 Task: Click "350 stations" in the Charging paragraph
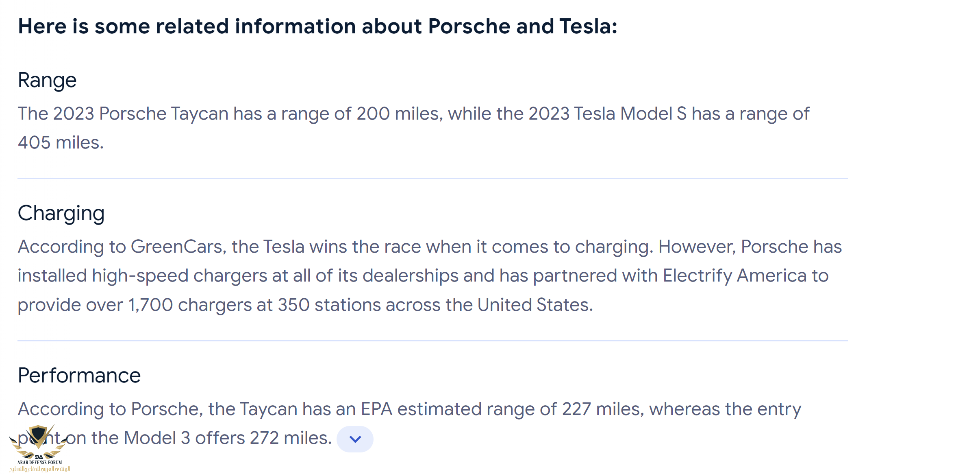click(x=329, y=305)
